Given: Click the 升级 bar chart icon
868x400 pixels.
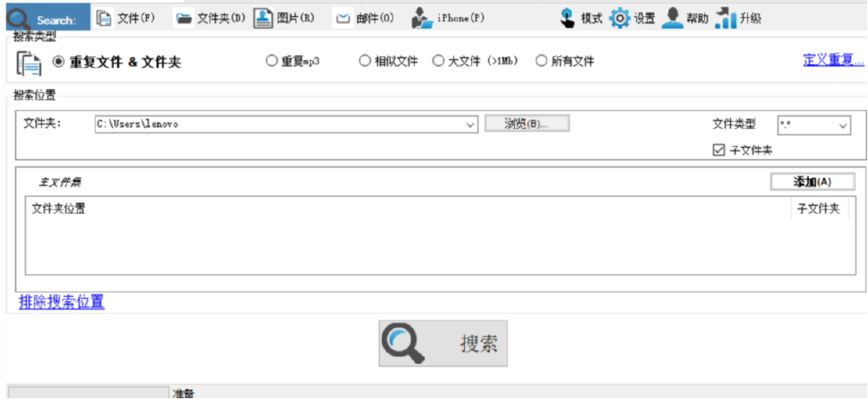Looking at the screenshot, I should click(726, 18).
